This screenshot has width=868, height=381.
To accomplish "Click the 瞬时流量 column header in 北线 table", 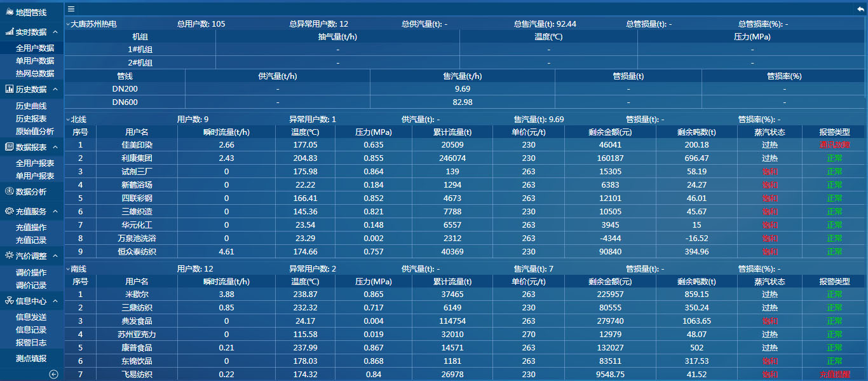I will point(226,132).
